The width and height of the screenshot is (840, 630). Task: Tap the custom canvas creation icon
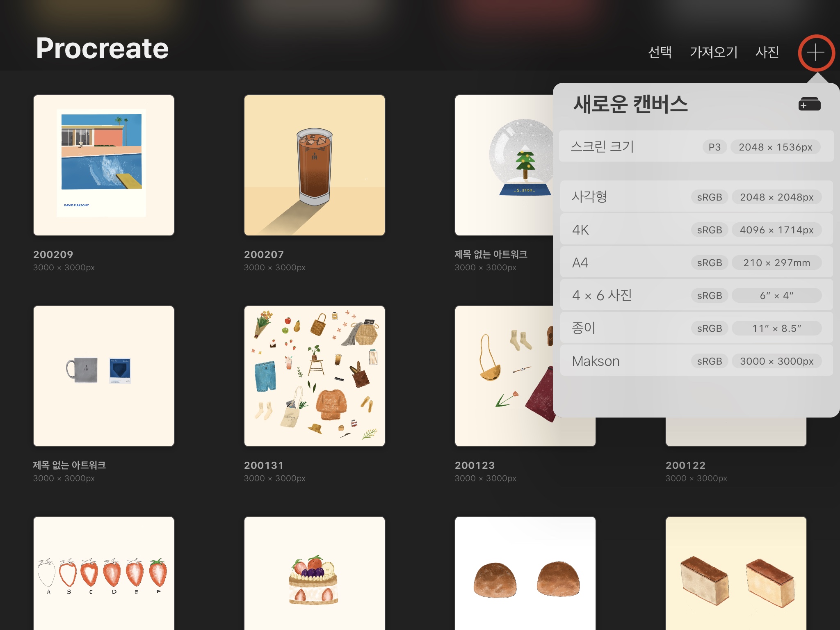tap(809, 104)
